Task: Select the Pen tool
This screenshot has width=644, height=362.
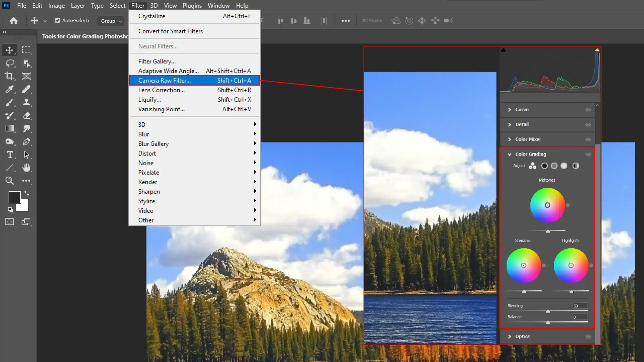Action: [26, 142]
